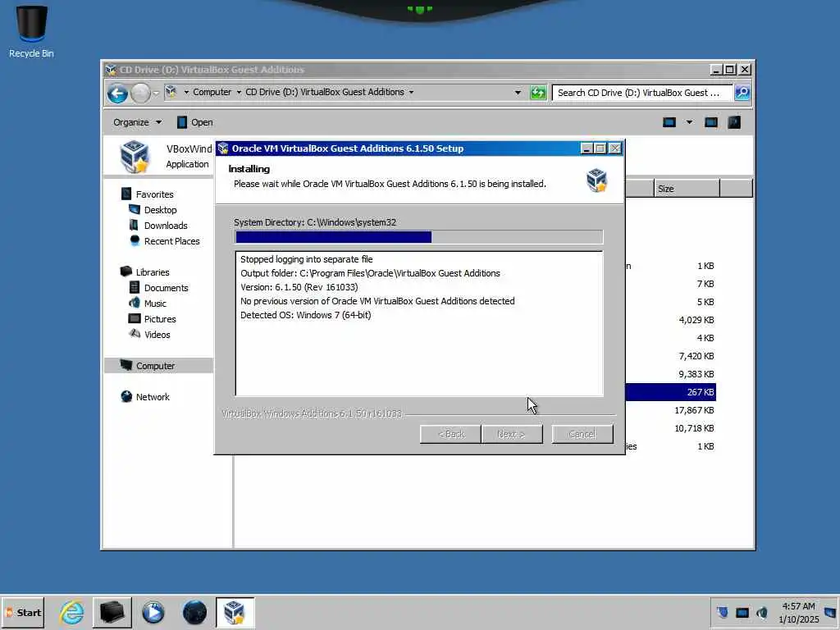Click the Next button in setup
The height and width of the screenshot is (630, 840).
coord(512,434)
